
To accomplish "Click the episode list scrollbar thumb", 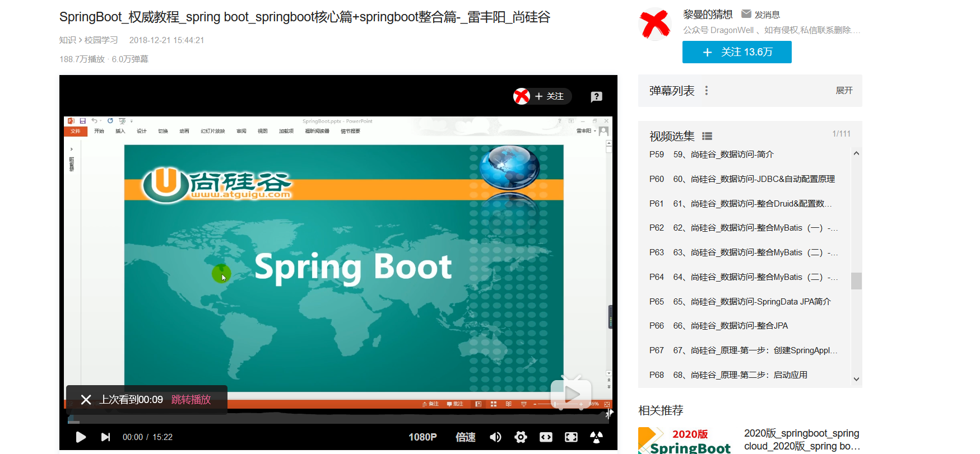I will (856, 281).
